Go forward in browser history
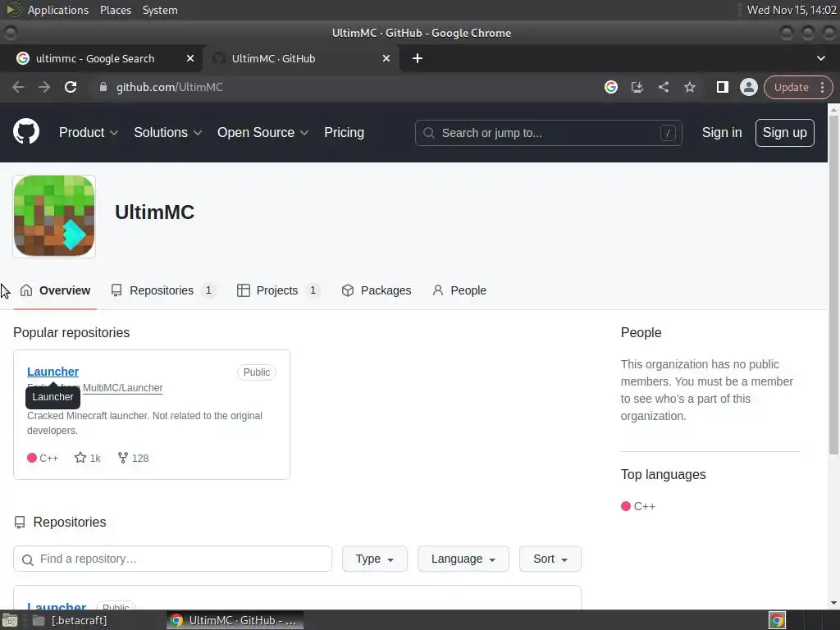 click(44, 87)
